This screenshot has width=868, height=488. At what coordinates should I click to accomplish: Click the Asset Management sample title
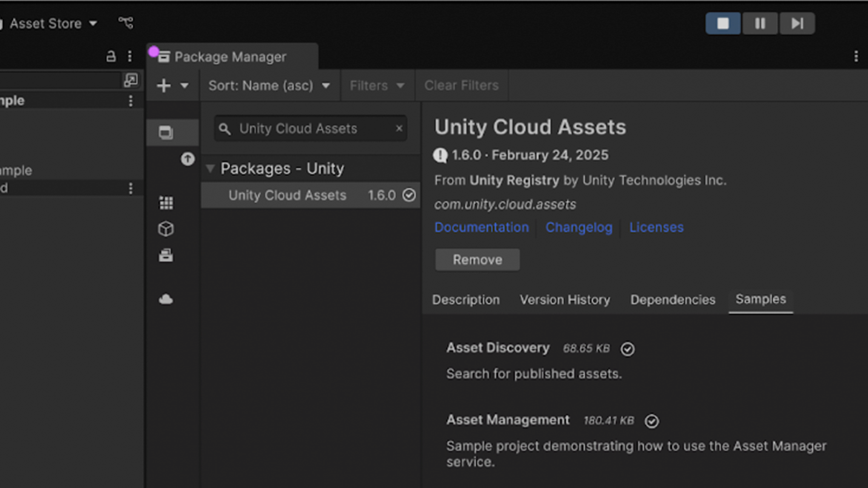click(x=508, y=420)
